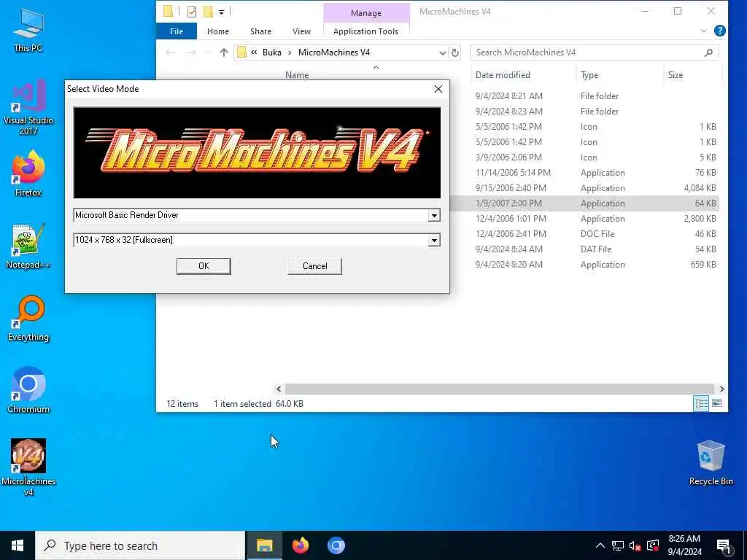This screenshot has width=747, height=560.
Task: Click the Micro Machines V4 banner image
Action: click(x=257, y=153)
